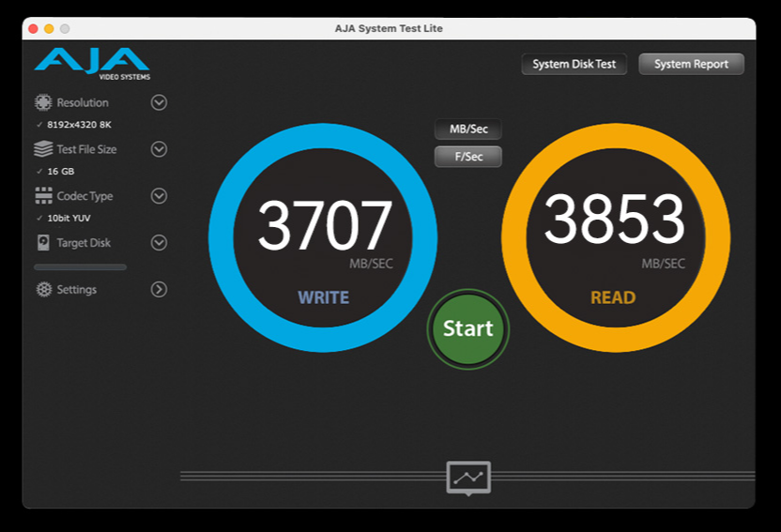Open the System Report view

click(691, 64)
